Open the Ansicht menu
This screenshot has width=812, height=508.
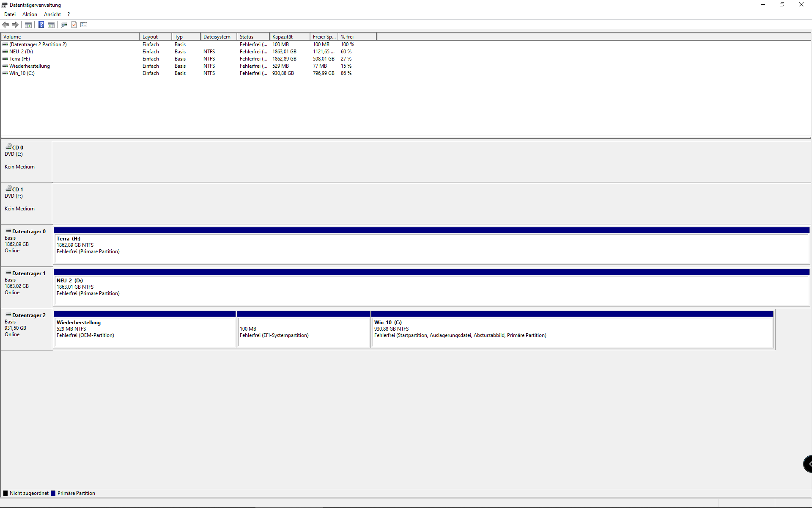point(52,14)
